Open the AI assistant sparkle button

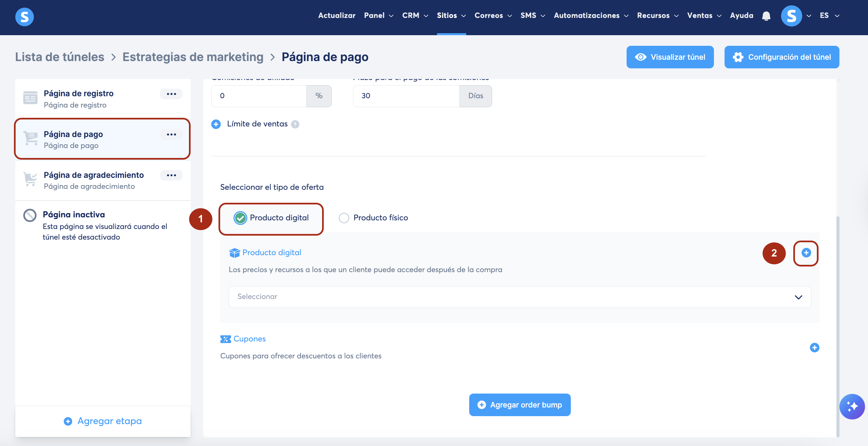(851, 406)
